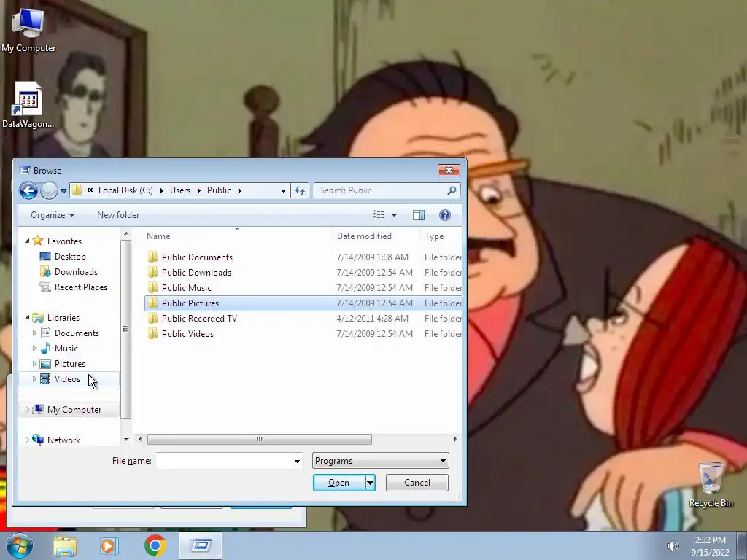Expand the My Computer node triangle

(x=27, y=410)
